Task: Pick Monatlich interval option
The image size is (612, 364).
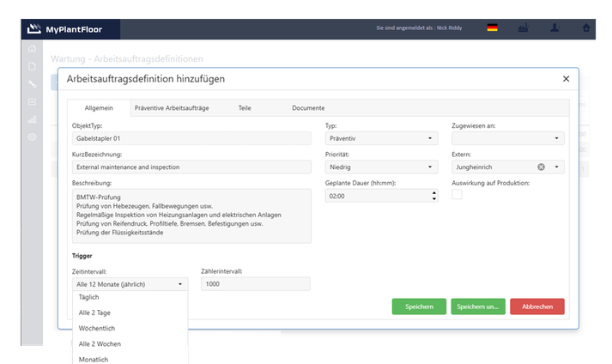Action: [130, 359]
